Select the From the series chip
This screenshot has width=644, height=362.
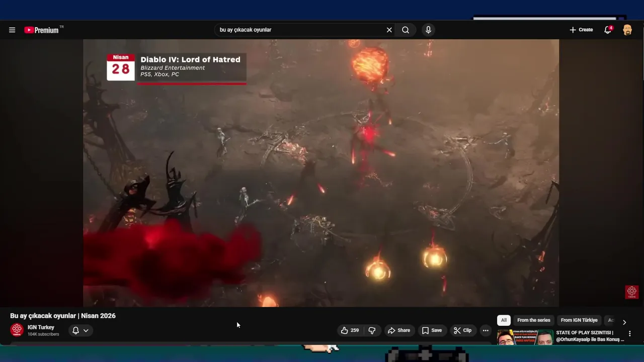click(533, 320)
